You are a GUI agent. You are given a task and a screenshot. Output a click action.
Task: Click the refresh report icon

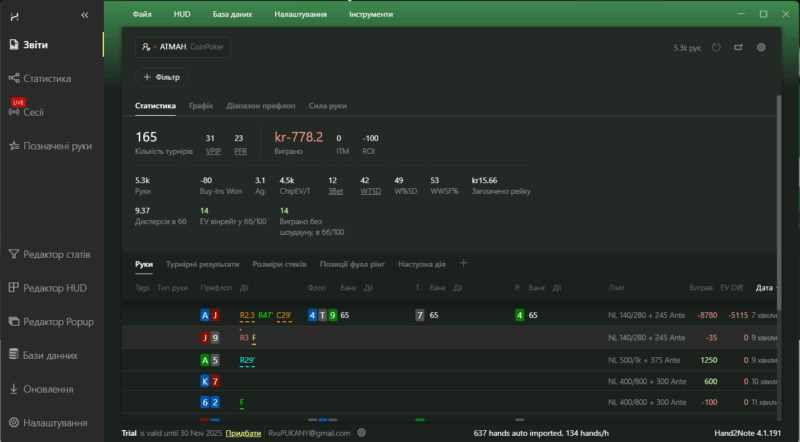(716, 47)
